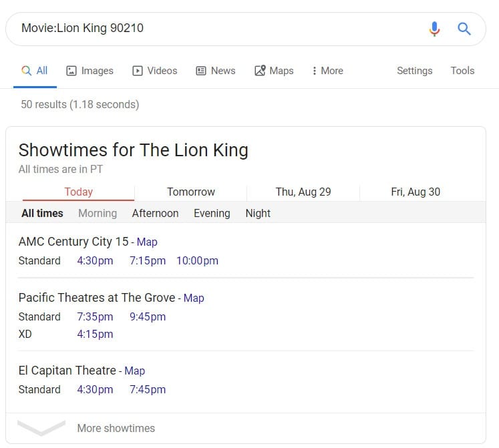This screenshot has width=499, height=448.
Task: Click the Maps tab pin icon
Action: (x=260, y=71)
